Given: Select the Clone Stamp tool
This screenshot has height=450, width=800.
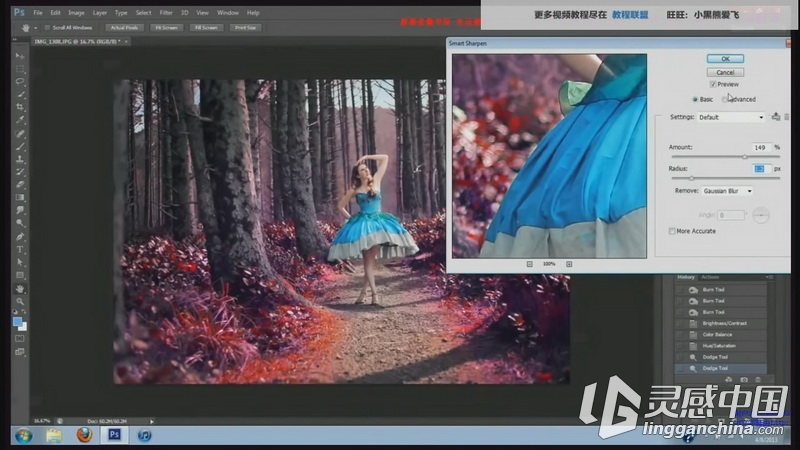Looking at the screenshot, I should [x=20, y=159].
